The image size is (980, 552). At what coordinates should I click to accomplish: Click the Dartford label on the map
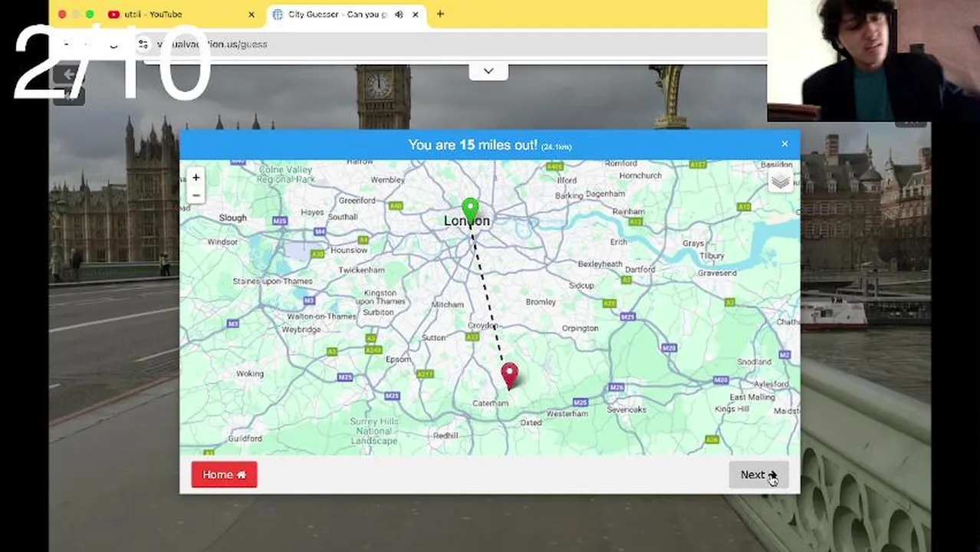pos(640,270)
